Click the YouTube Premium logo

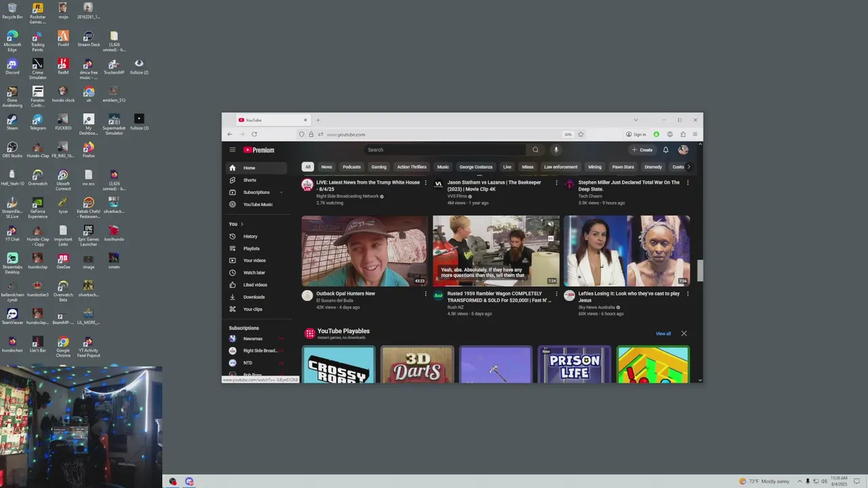[x=259, y=150]
